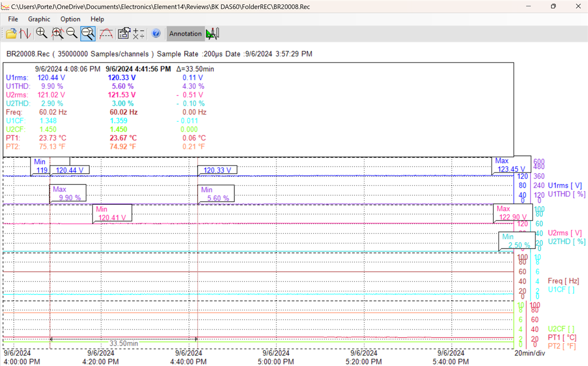Click the red waveform cursor icon
Viewport: 588px width, 366px height.
point(25,33)
